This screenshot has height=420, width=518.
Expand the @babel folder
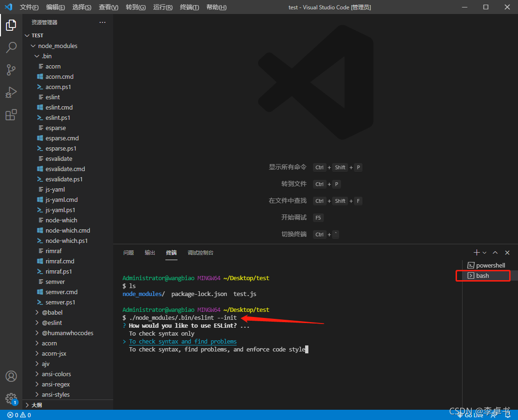[52, 312]
